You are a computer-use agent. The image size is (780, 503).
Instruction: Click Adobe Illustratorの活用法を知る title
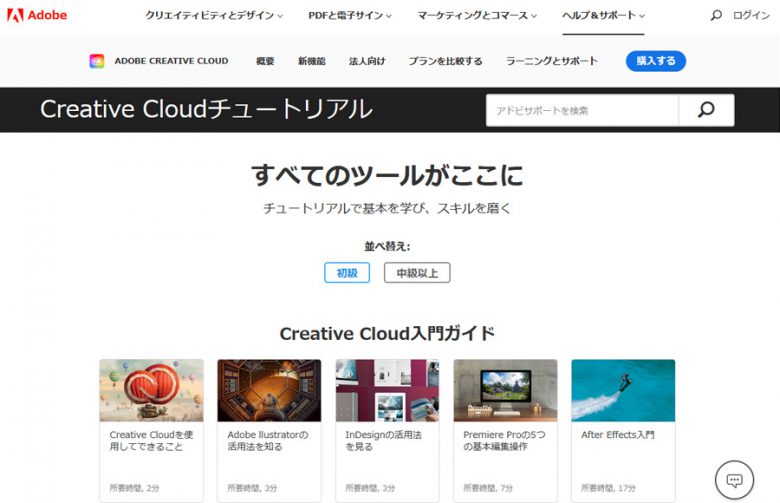pyautogui.click(x=268, y=440)
